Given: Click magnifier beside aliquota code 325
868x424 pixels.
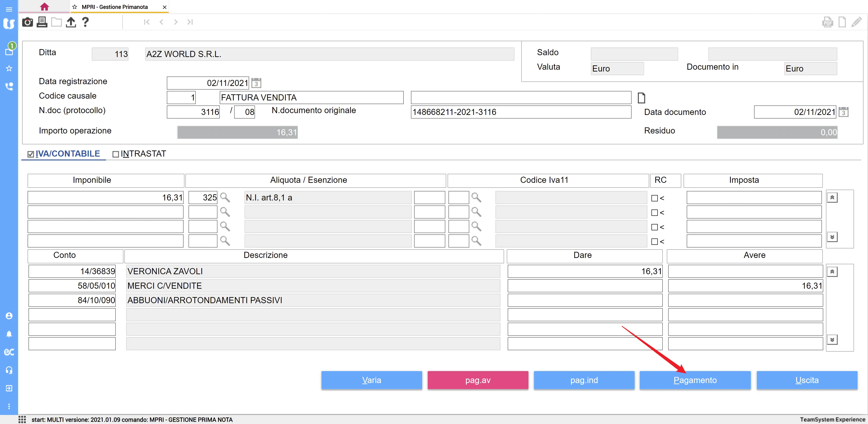Looking at the screenshot, I should point(225,197).
